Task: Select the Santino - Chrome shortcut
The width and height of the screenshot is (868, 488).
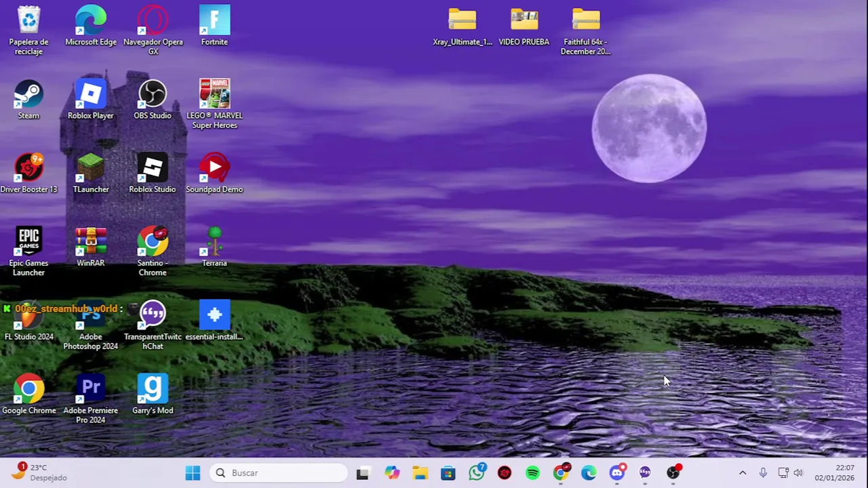Action: [x=153, y=251]
